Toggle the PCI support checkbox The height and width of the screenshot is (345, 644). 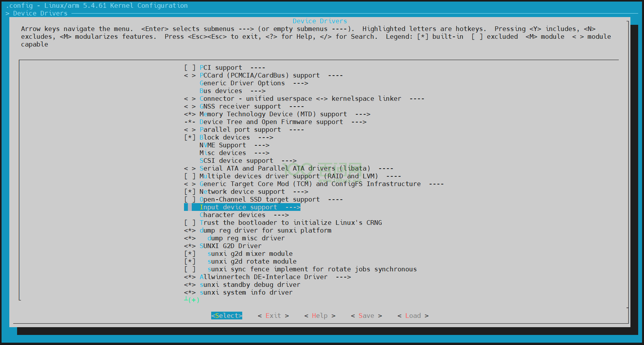(x=190, y=68)
